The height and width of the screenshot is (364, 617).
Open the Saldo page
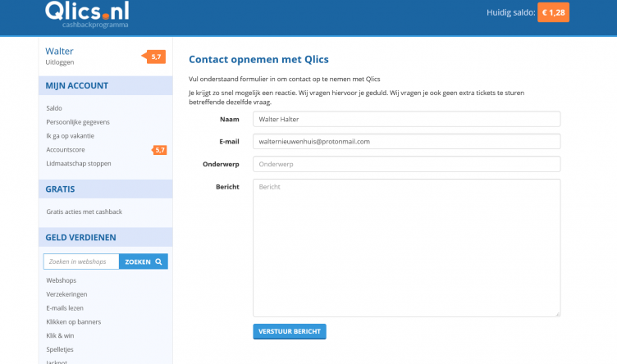(x=54, y=108)
